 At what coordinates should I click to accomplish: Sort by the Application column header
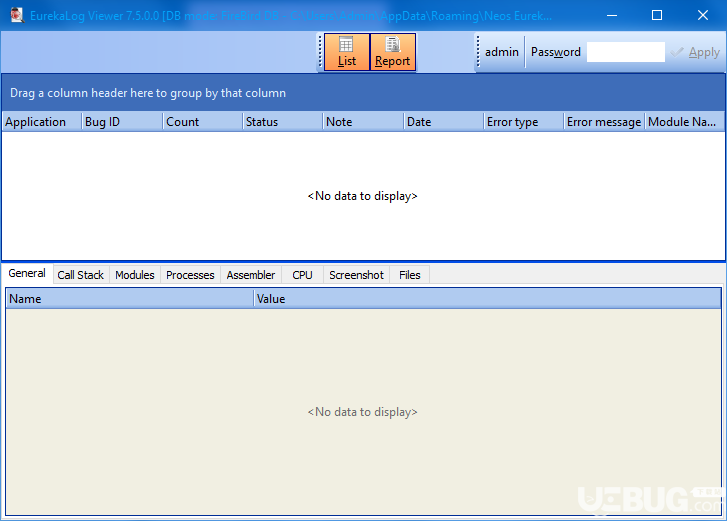click(x=42, y=122)
